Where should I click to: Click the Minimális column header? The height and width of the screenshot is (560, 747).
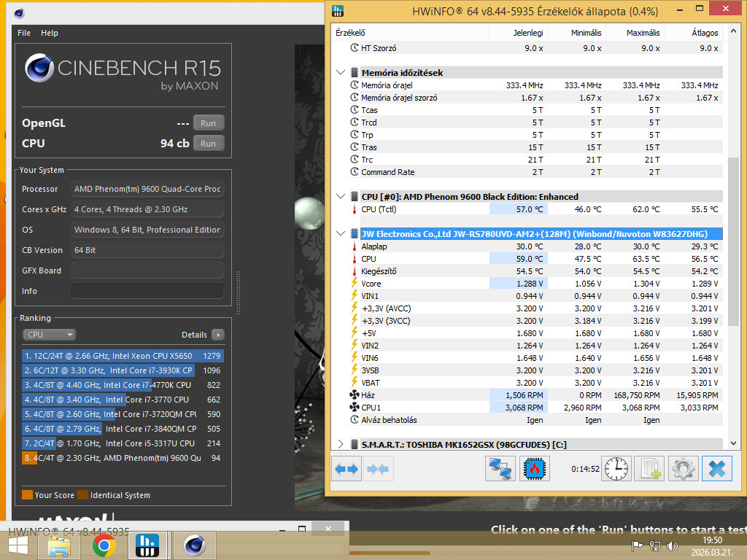[x=576, y=33]
